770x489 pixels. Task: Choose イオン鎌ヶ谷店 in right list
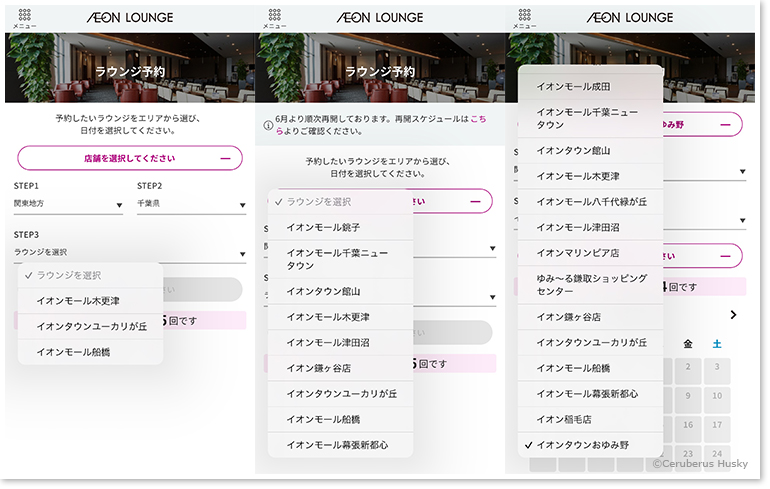click(590, 317)
